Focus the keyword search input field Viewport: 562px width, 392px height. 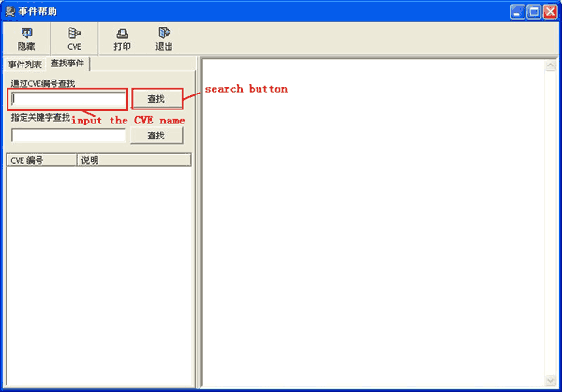point(67,136)
